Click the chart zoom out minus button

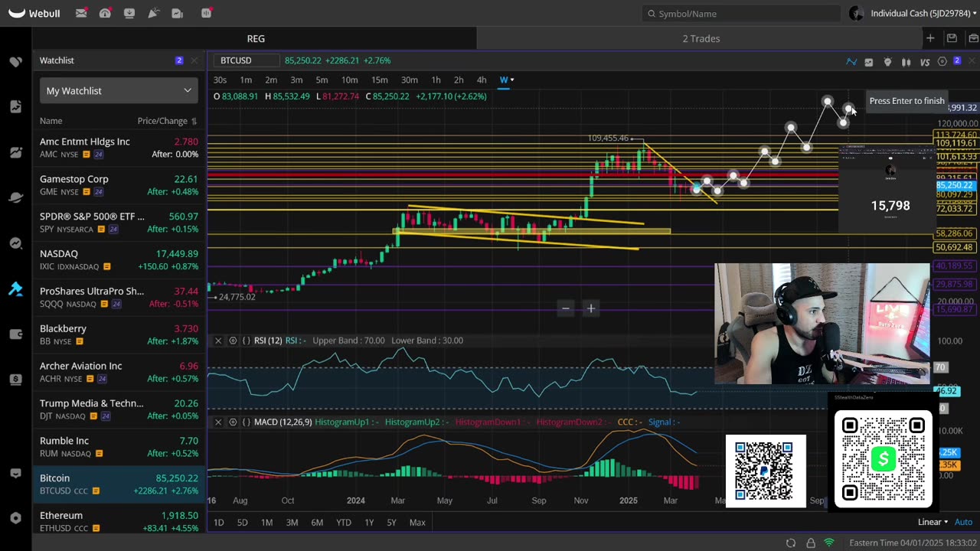566,308
